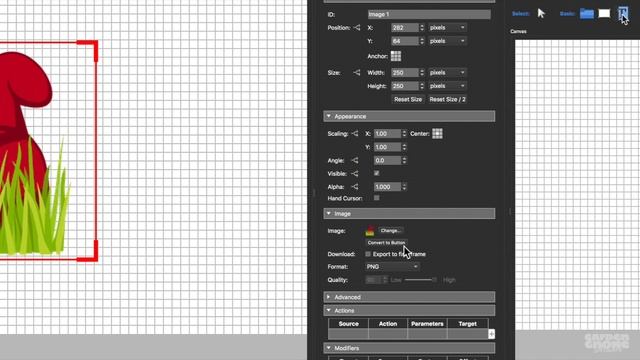Click the Angle value field

(x=387, y=161)
